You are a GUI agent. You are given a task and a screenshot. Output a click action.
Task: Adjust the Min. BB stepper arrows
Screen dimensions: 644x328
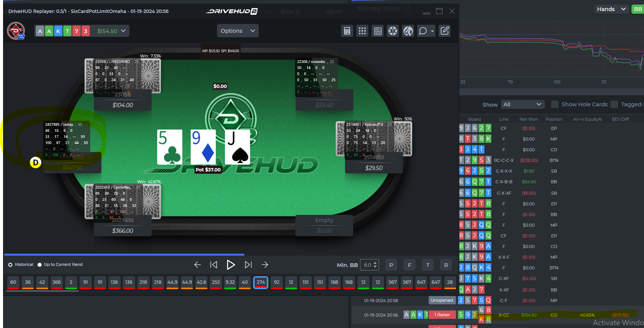[x=375, y=265]
